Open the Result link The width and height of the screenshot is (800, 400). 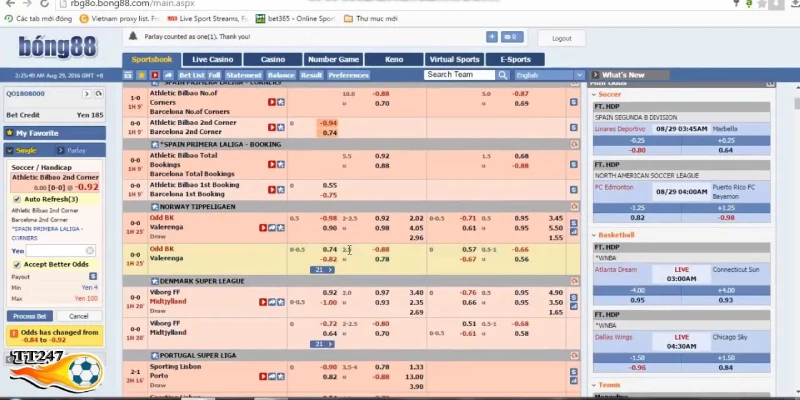click(311, 75)
